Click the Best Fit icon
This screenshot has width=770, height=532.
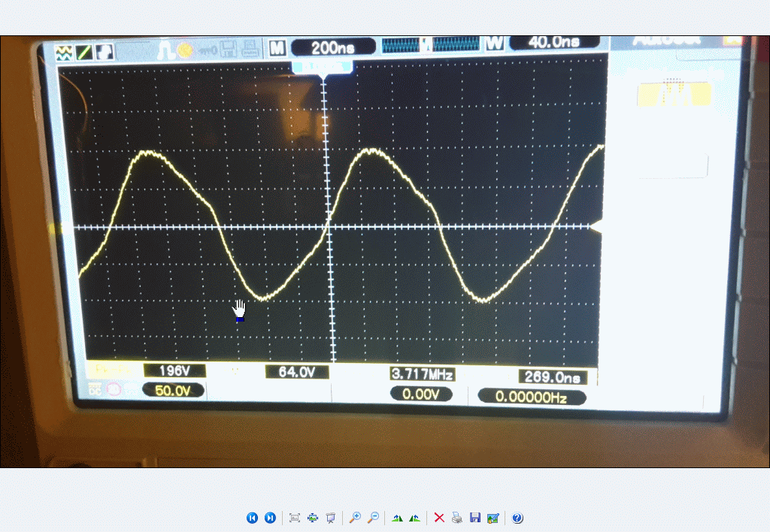point(295,518)
